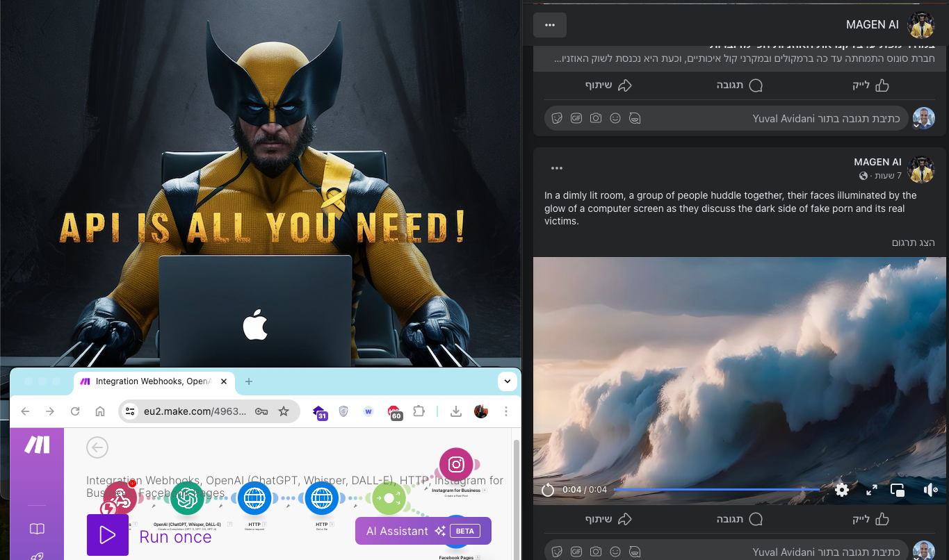Click the 0:04 / 0:04 video time readout

pos(584,490)
